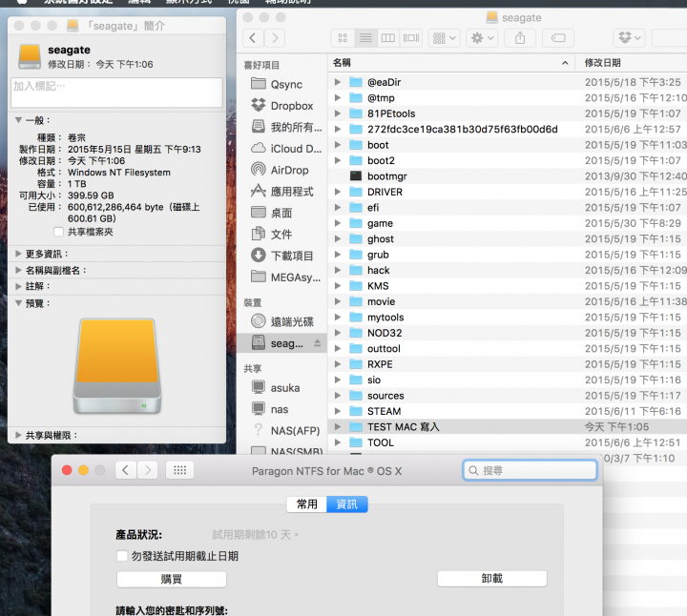Expand the game folder
Screen dimensions: 687x616
click(x=338, y=223)
